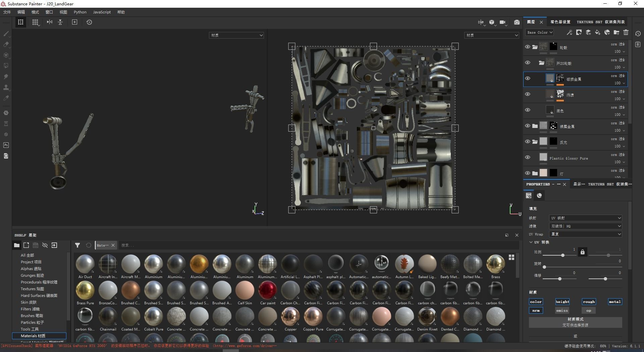The height and width of the screenshot is (352, 644).
Task: Toggle the shelf grid view size icon
Action: (x=512, y=257)
